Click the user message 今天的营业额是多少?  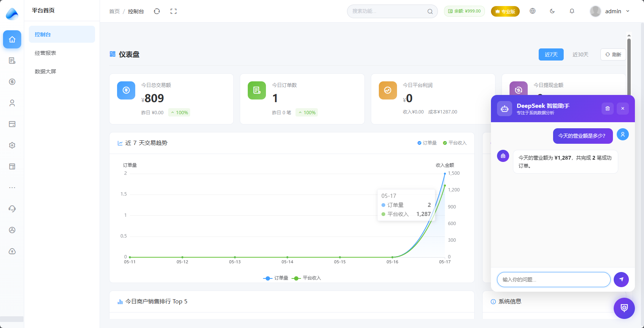click(583, 136)
